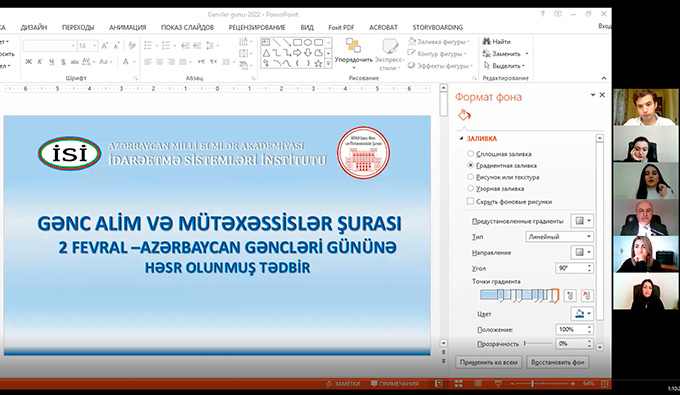680x395 pixels.
Task: Open the АНИМАЦИЯ ribbon tab
Action: [x=128, y=27]
